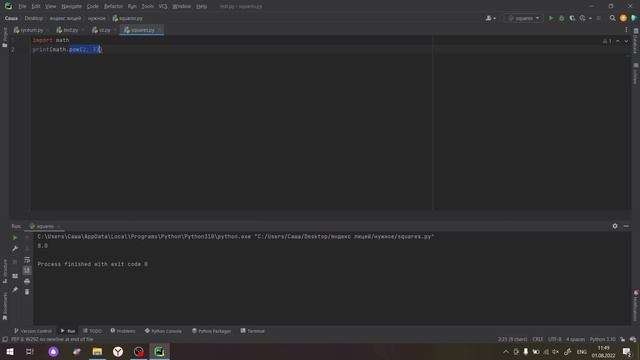Image resolution: width=640 pixels, height=360 pixels.
Task: Click the UTF-8 encoding in the status bar
Action: pyautogui.click(x=554, y=340)
